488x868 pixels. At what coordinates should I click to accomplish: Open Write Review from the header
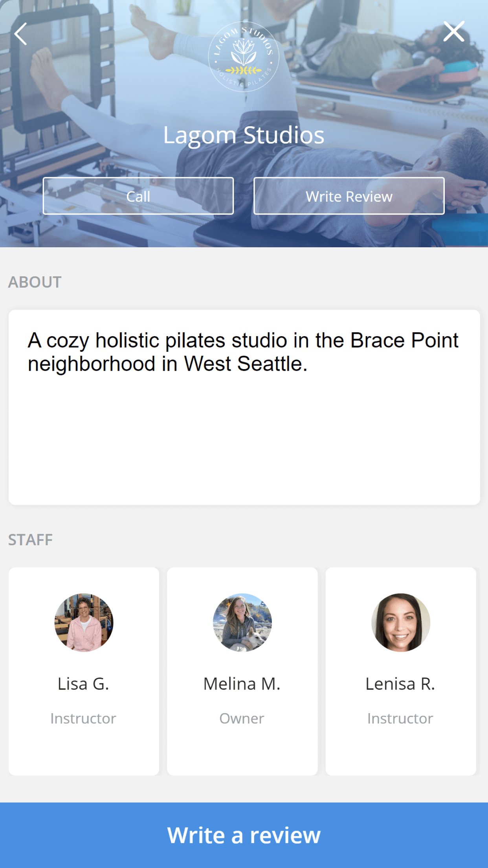(x=349, y=196)
